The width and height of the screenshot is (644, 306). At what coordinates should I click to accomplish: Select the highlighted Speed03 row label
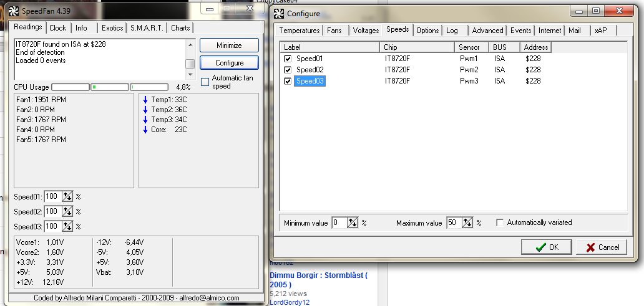click(310, 81)
